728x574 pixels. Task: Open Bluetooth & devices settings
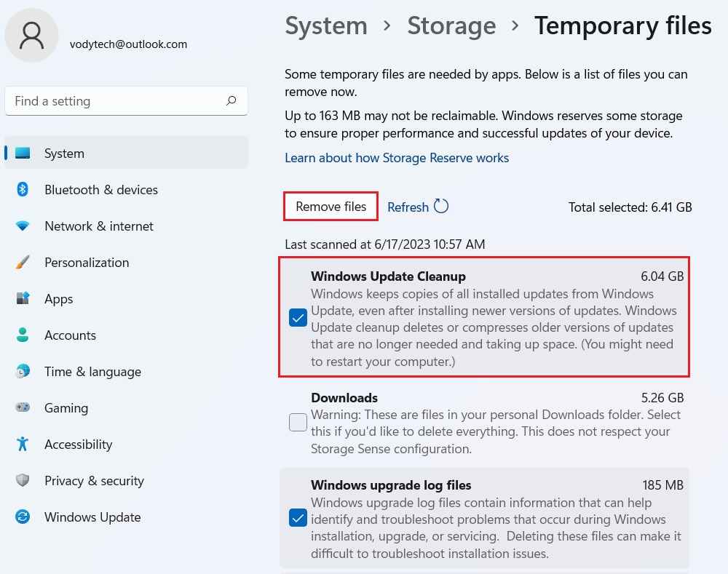point(126,189)
